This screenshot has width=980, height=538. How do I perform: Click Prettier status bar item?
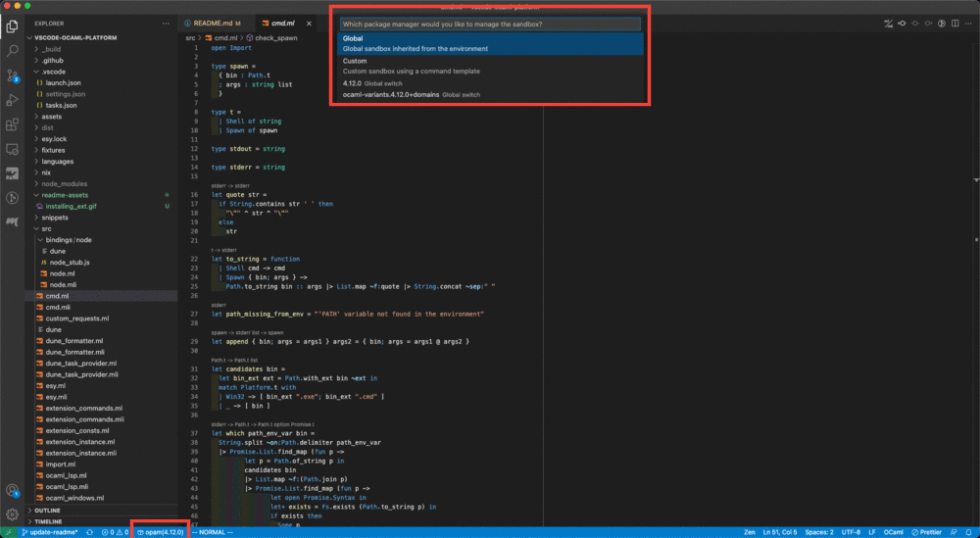coord(926,532)
